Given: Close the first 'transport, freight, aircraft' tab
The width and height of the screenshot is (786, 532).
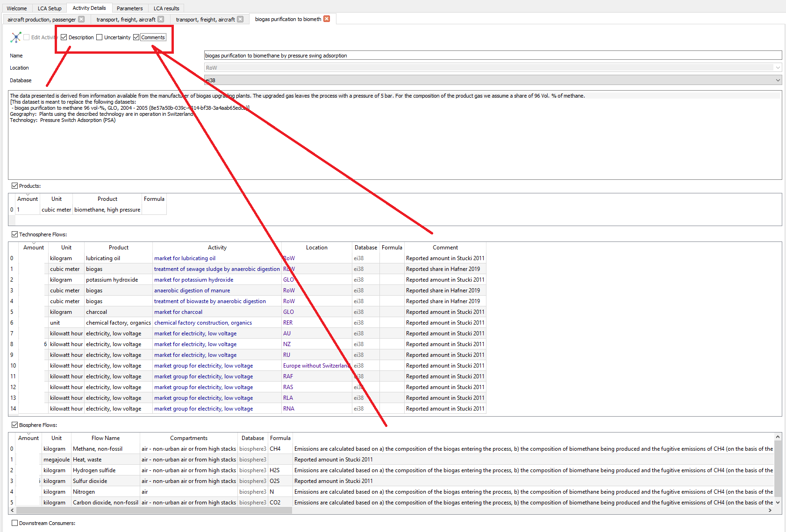Looking at the screenshot, I should click(161, 19).
